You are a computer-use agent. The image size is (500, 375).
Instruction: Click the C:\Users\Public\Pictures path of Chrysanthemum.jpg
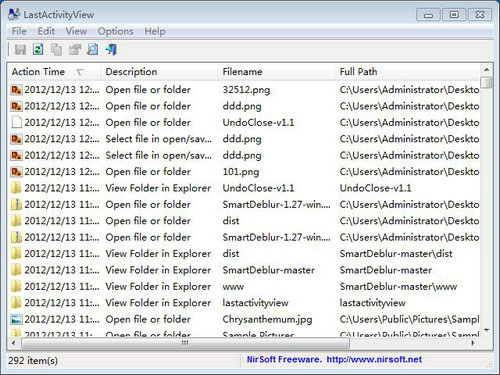point(409,319)
